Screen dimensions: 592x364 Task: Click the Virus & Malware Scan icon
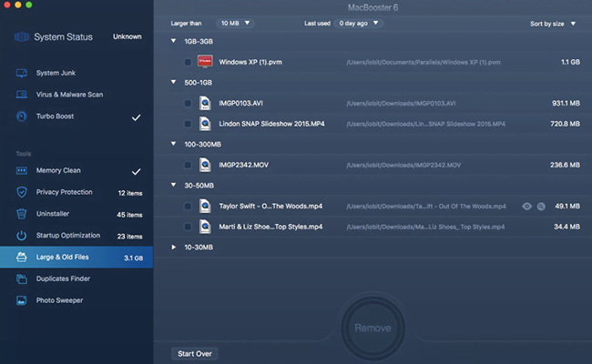click(x=22, y=95)
